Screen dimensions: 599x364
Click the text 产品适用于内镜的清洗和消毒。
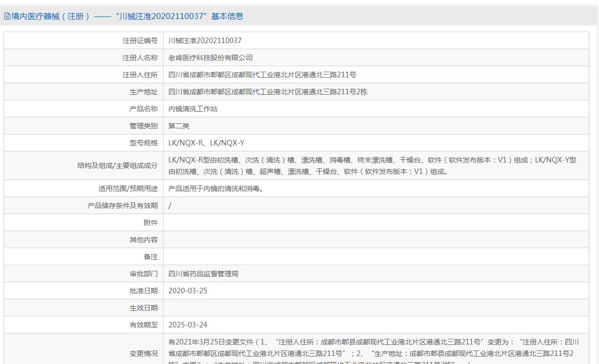(x=217, y=189)
